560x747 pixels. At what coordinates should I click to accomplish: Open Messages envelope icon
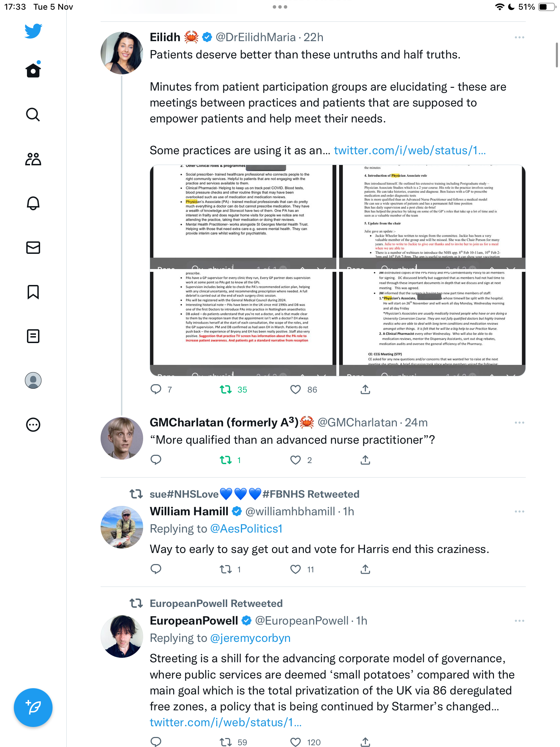coord(33,248)
